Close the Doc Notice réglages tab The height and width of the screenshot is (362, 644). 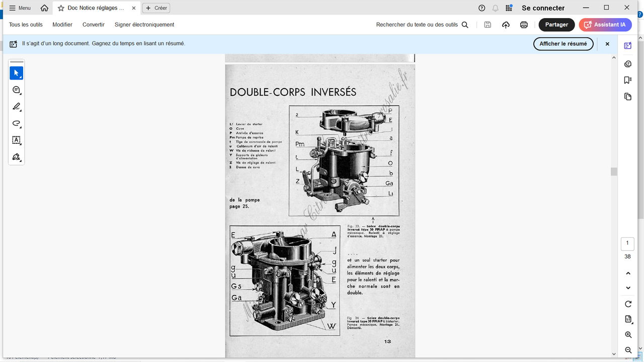pos(133,8)
